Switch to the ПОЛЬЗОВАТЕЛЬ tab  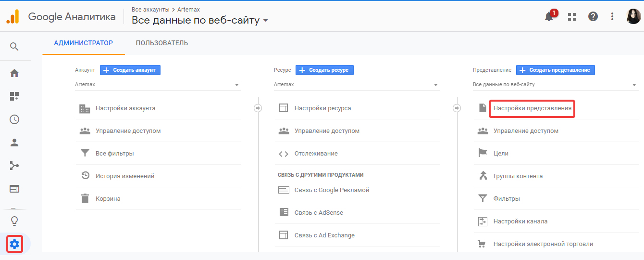(162, 43)
